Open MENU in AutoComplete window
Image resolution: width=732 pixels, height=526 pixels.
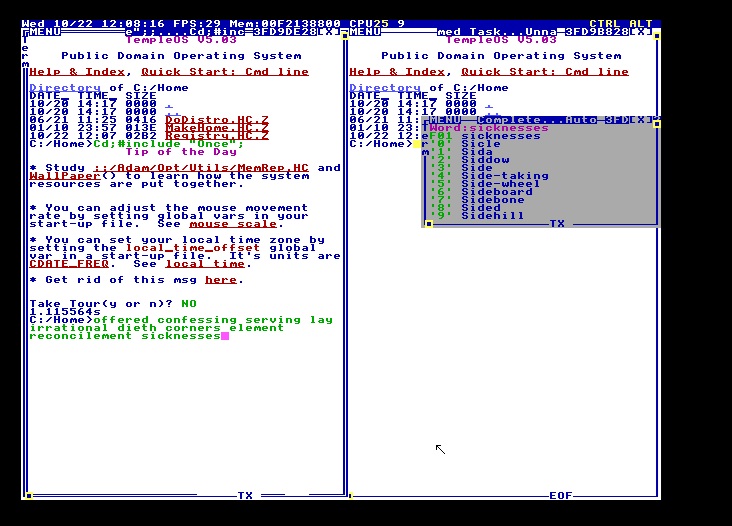pyautogui.click(x=445, y=120)
